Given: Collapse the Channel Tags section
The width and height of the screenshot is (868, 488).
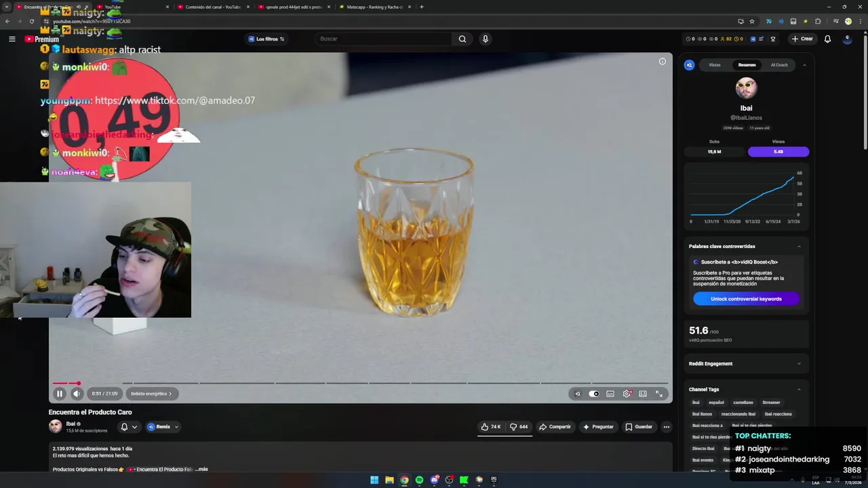Looking at the screenshot, I should click(x=799, y=389).
